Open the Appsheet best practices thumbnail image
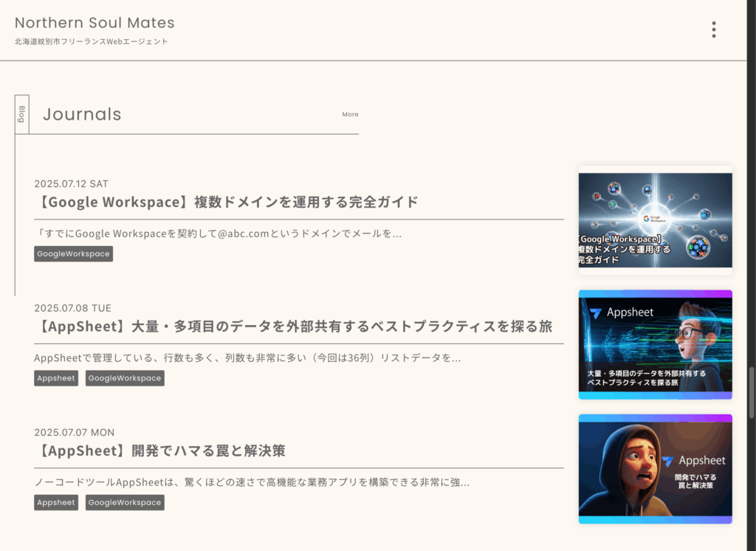The height and width of the screenshot is (551, 756). point(656,344)
